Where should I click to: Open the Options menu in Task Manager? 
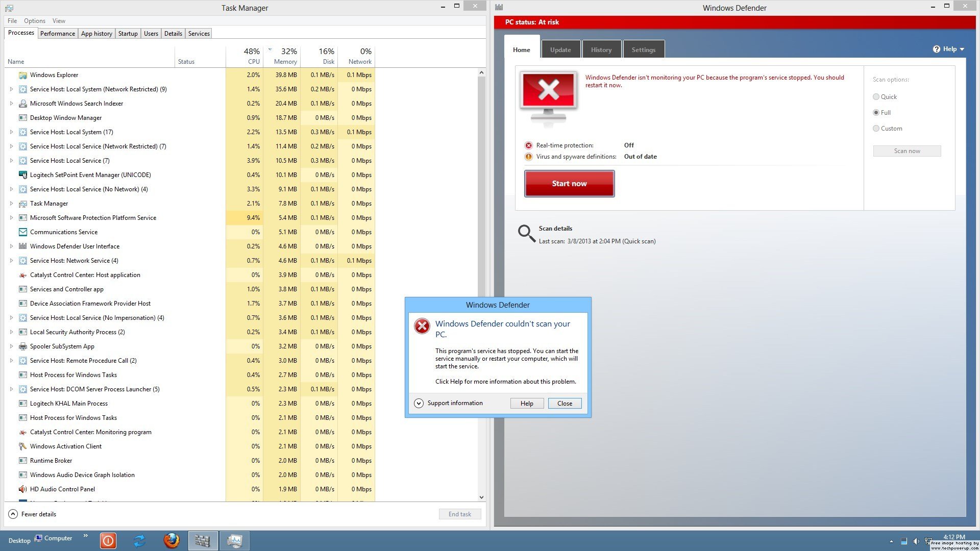pos(35,21)
